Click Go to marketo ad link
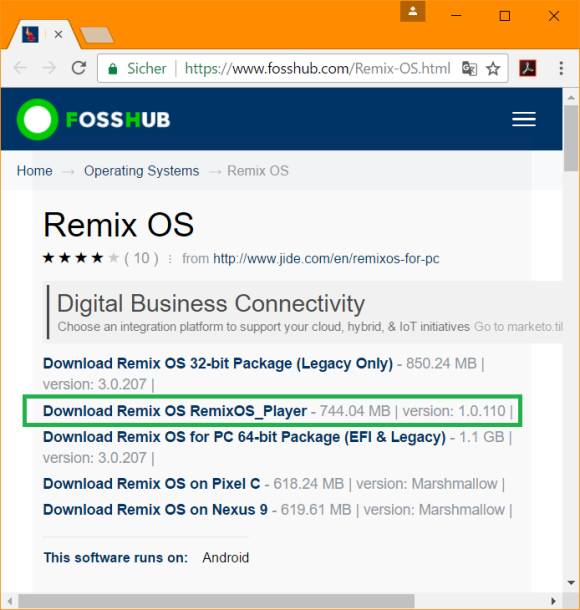The height and width of the screenshot is (610, 580). 519,326
